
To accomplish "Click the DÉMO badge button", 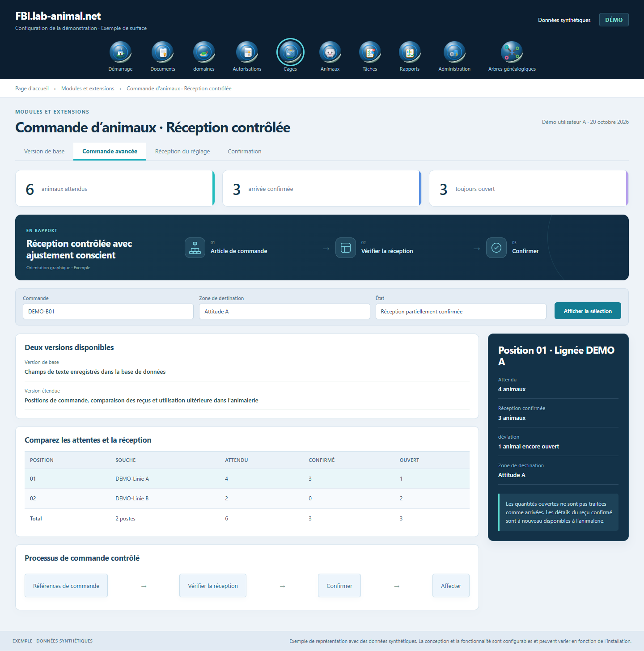I will point(614,20).
